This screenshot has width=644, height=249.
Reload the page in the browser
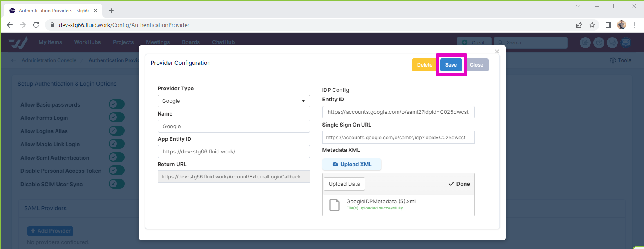point(36,25)
